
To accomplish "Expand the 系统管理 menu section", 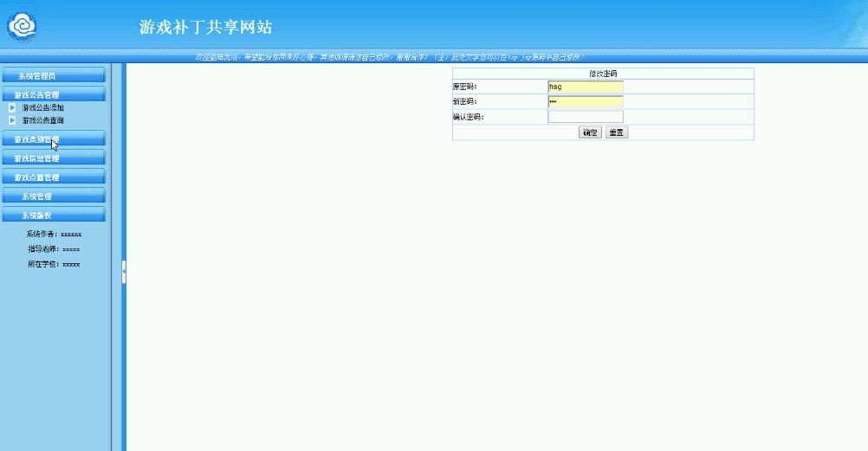I will tap(54, 196).
